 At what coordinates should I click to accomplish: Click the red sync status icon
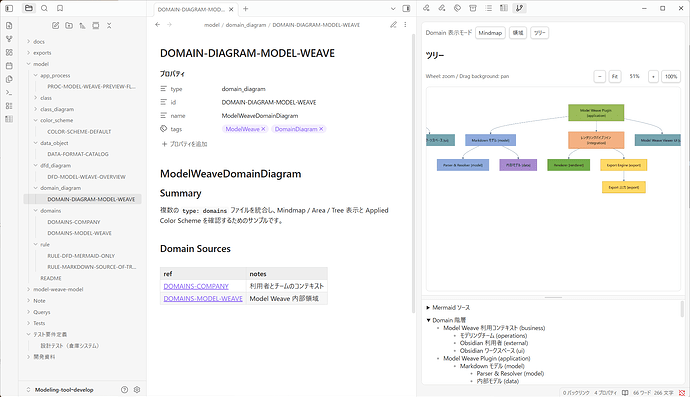682,393
